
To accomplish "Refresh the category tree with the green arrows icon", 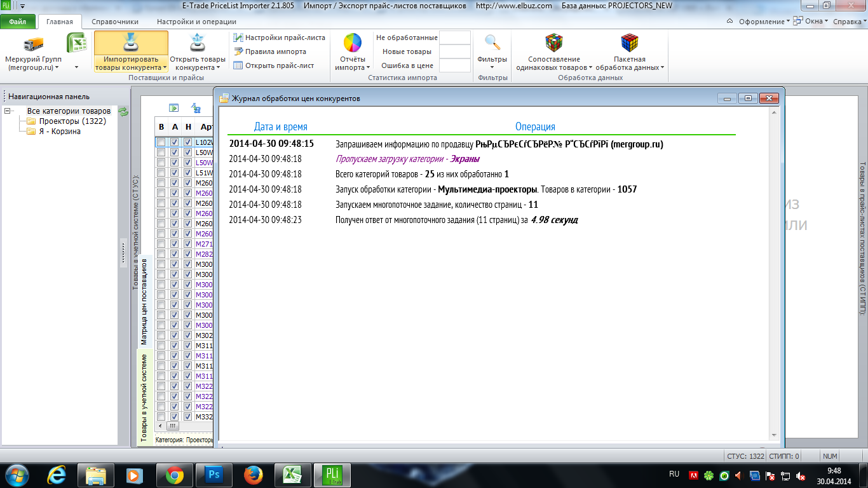I will point(123,112).
